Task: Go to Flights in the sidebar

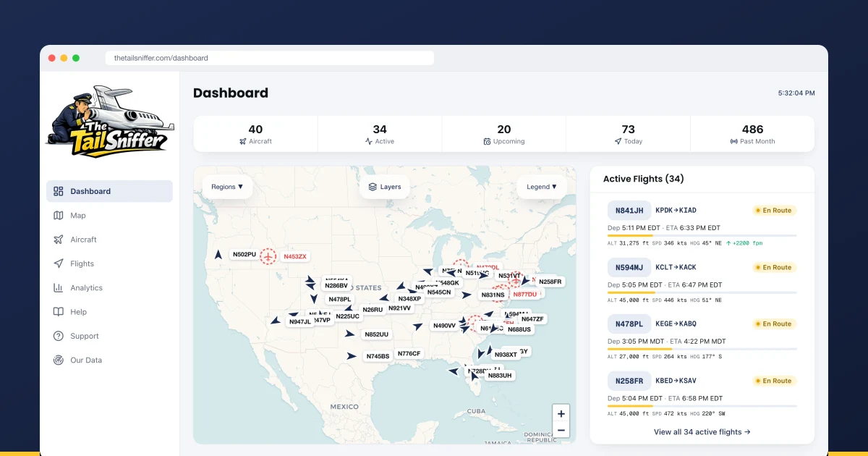Action: tap(110, 263)
